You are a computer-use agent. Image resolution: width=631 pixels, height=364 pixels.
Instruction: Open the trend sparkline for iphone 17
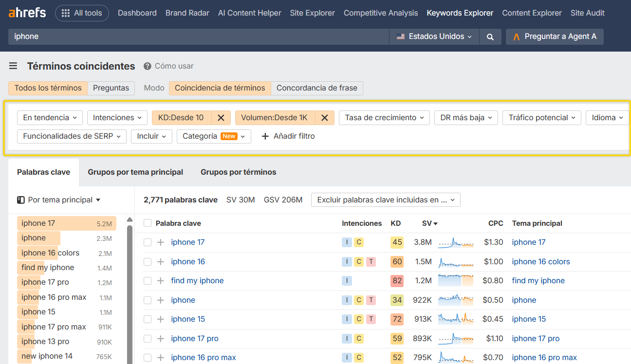pos(456,242)
